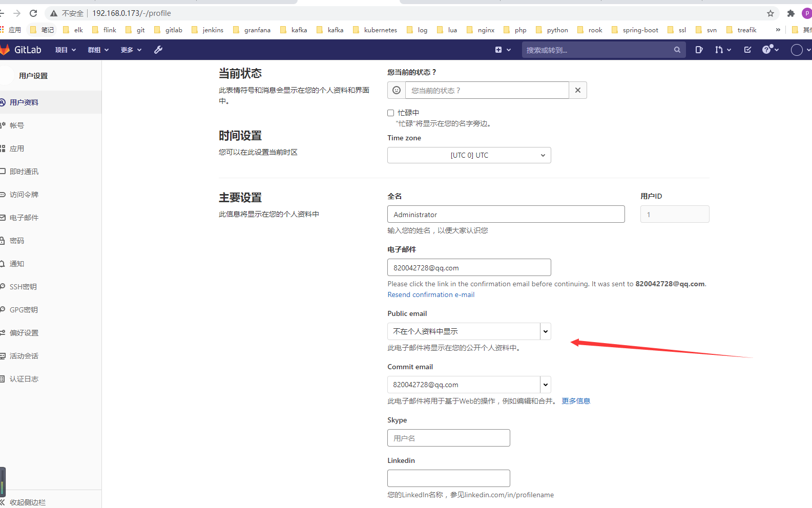Open the user avatar menu
812x508 pixels.
801,50
